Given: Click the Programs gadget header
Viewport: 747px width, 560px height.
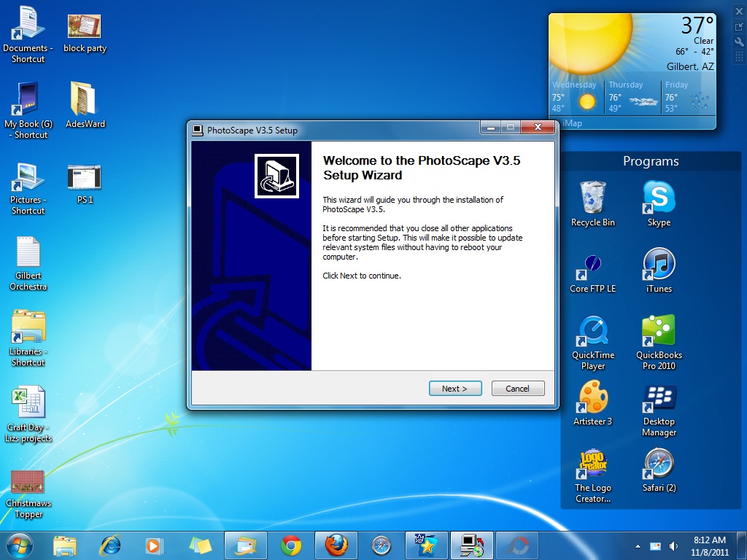Looking at the screenshot, I should click(x=651, y=161).
